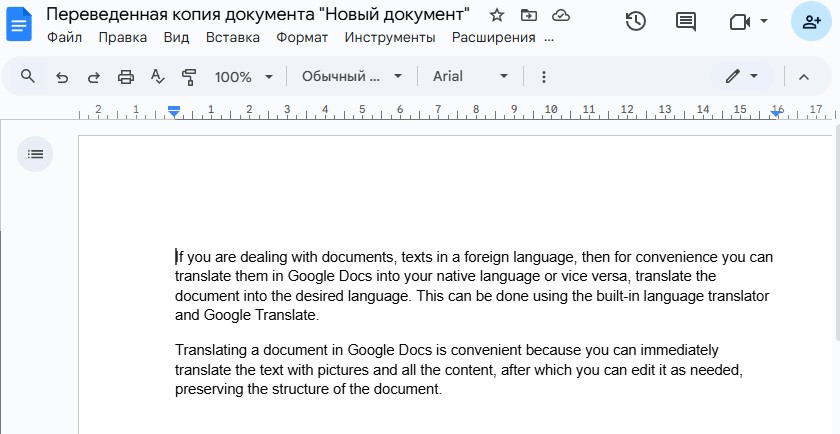Show the comments panel
Screen dimensions: 840x434
point(686,21)
